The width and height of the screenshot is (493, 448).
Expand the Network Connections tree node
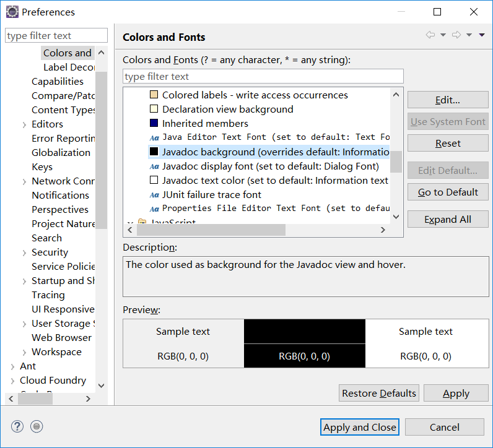24,181
